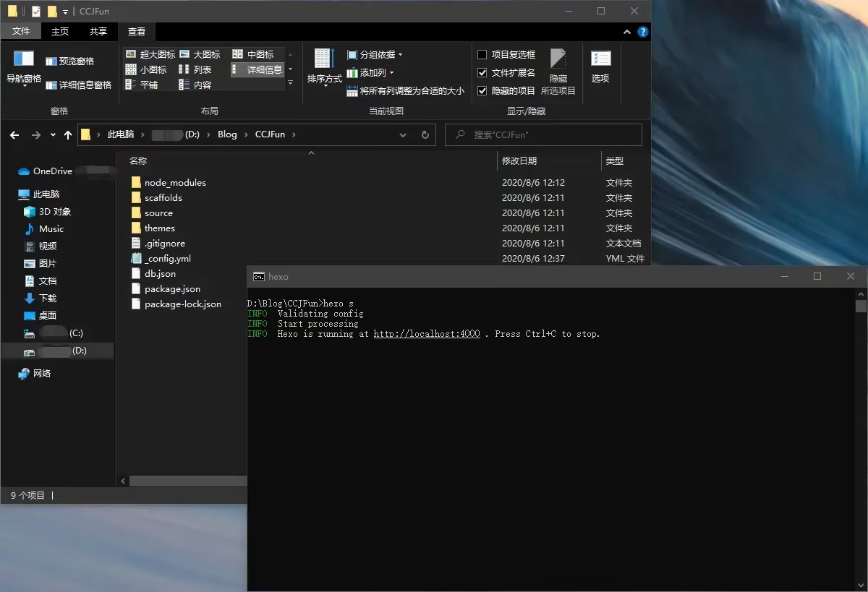Toggle hidden items checkbox
The height and width of the screenshot is (592, 868).
point(482,90)
